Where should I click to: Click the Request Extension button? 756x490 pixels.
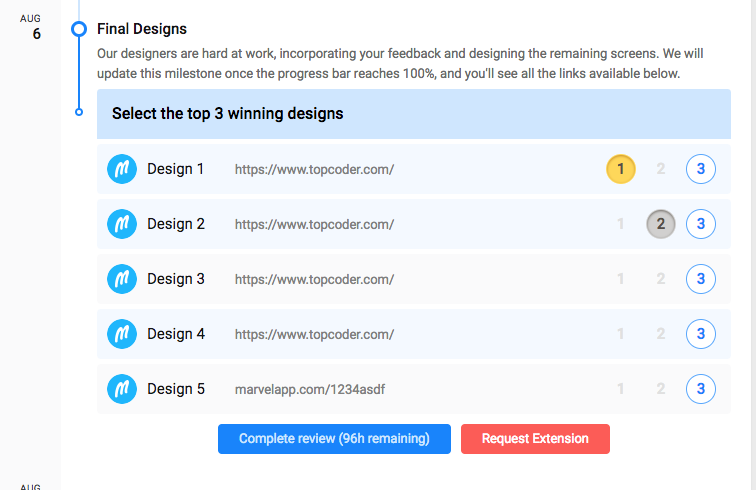535,439
